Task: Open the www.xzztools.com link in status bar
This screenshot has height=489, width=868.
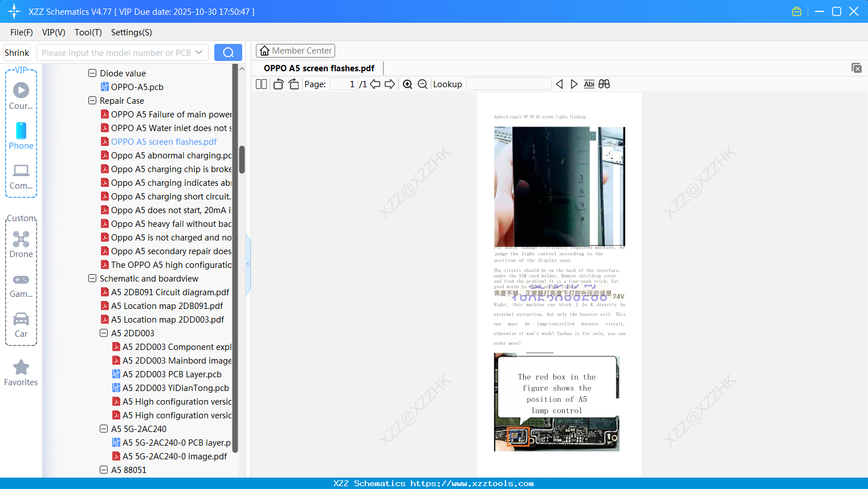Action: tap(472, 483)
